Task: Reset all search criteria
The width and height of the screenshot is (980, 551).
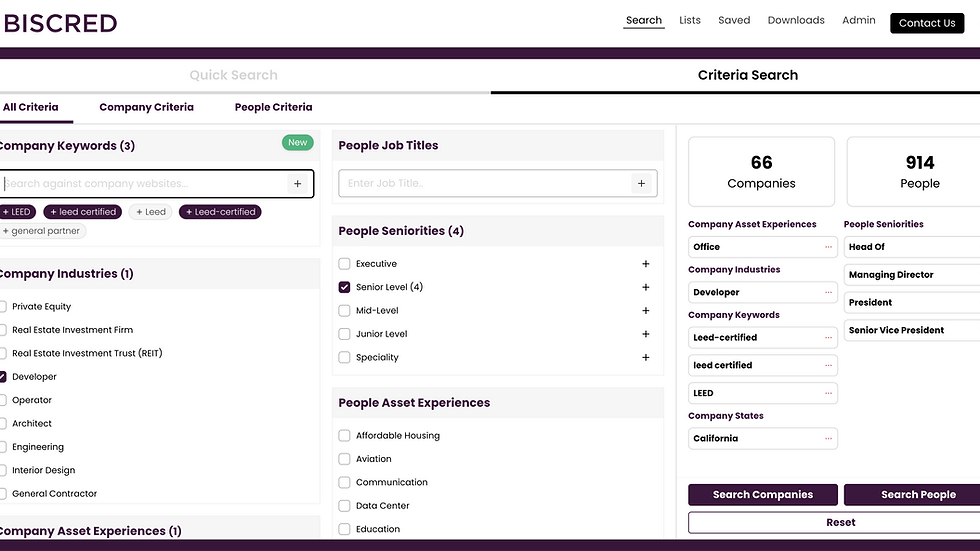Action: pos(840,522)
